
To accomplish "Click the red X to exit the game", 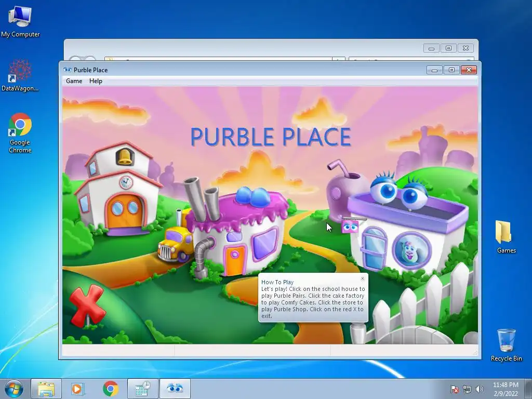I will point(87,305).
